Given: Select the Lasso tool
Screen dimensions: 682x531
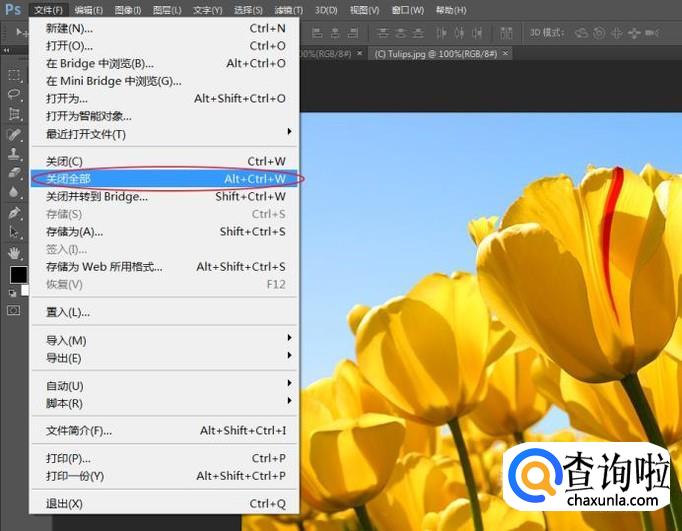Looking at the screenshot, I should 14,94.
